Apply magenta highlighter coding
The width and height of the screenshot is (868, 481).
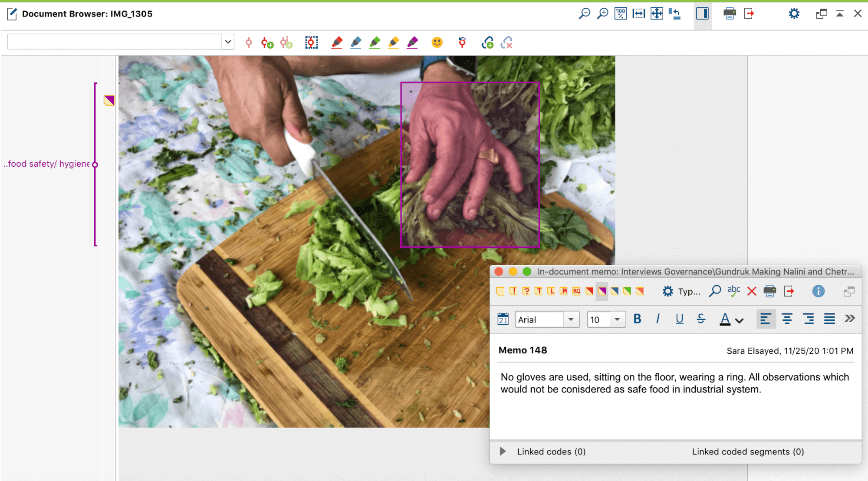tap(412, 43)
